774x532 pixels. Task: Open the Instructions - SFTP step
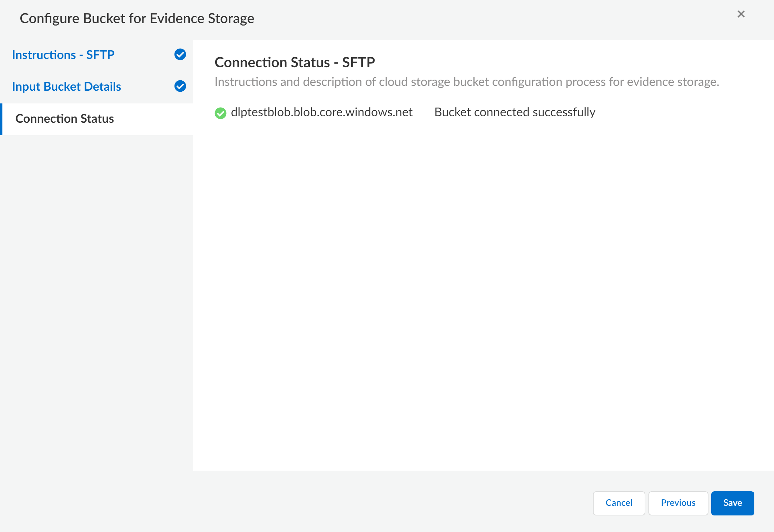(x=63, y=55)
